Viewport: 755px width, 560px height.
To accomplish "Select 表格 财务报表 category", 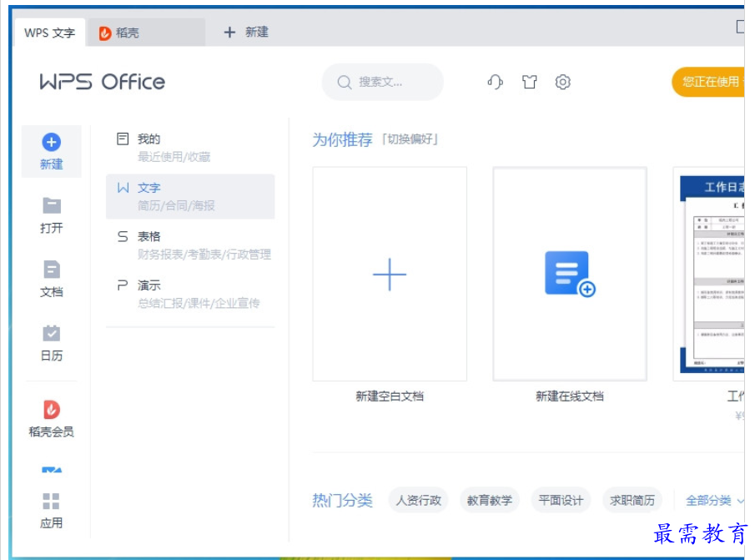I will (x=190, y=245).
